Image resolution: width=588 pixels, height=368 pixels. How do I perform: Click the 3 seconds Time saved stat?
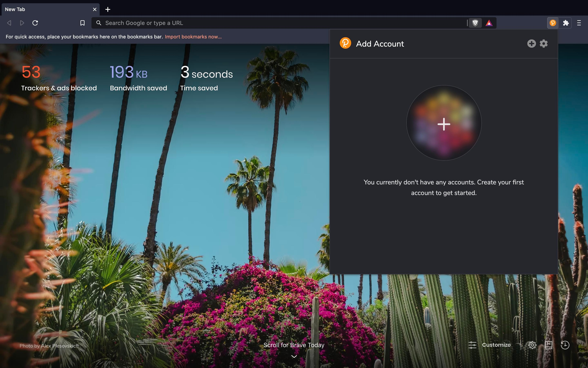206,78
